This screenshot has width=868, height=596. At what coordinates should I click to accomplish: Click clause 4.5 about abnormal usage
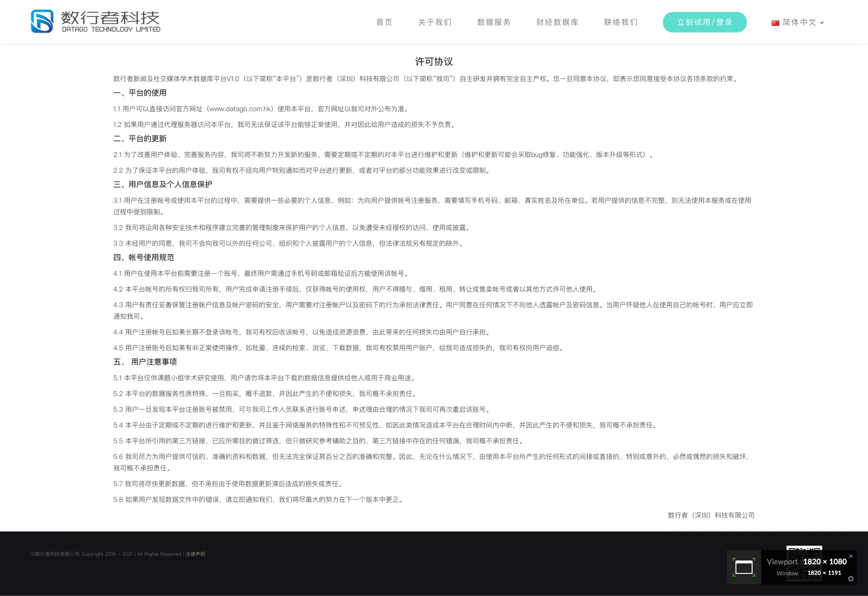pyautogui.click(x=339, y=348)
